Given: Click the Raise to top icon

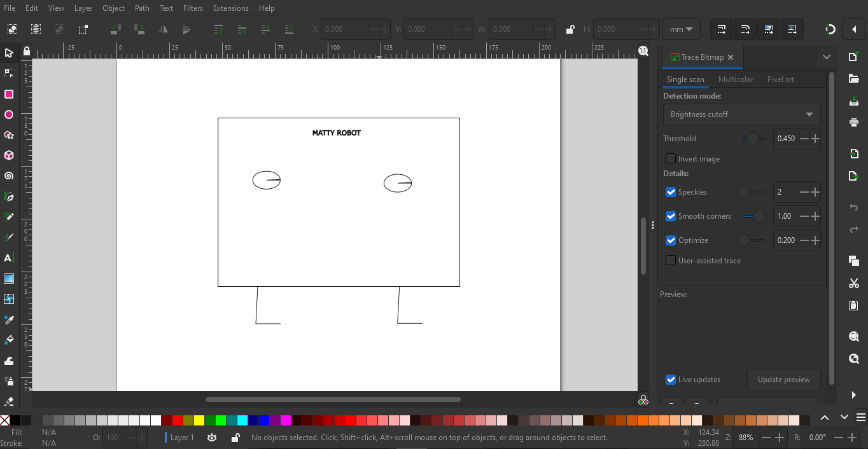Looking at the screenshot, I should (218, 29).
